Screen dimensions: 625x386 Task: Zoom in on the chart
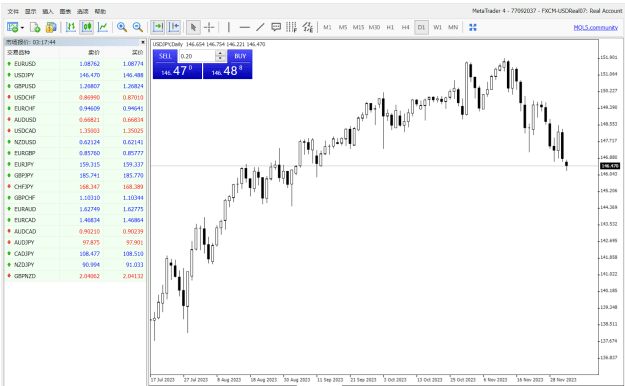(122, 27)
